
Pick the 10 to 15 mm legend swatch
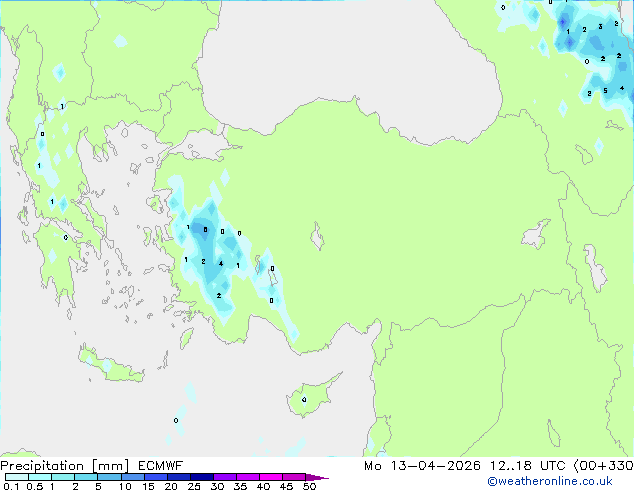click(132, 477)
